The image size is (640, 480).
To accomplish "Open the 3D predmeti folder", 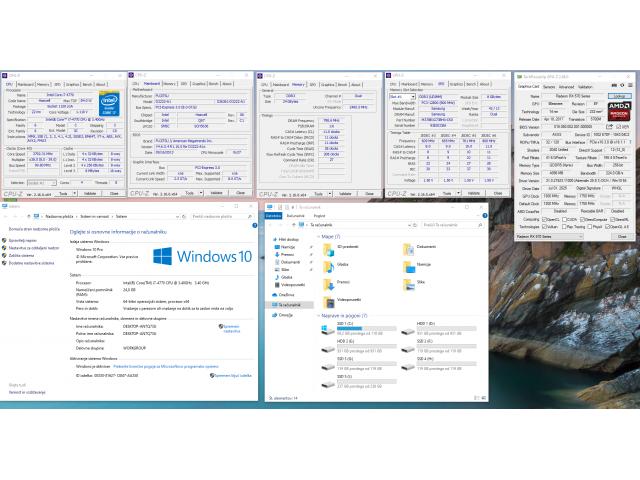I will (341, 248).
